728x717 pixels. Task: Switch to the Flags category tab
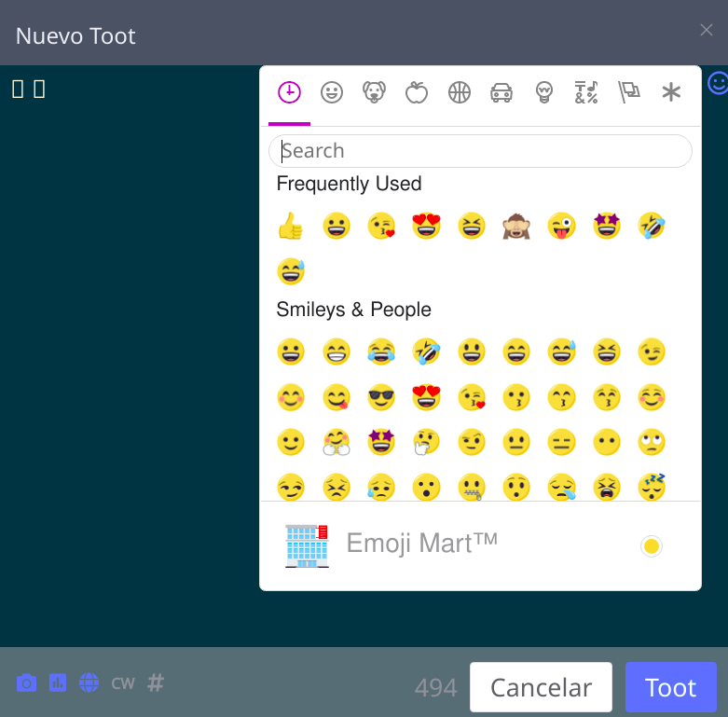[x=629, y=92]
